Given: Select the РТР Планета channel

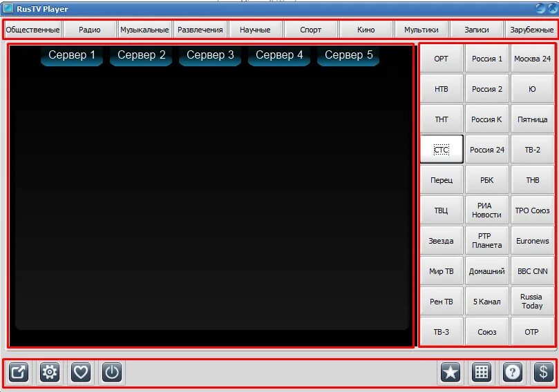Looking at the screenshot, I should (x=487, y=241).
